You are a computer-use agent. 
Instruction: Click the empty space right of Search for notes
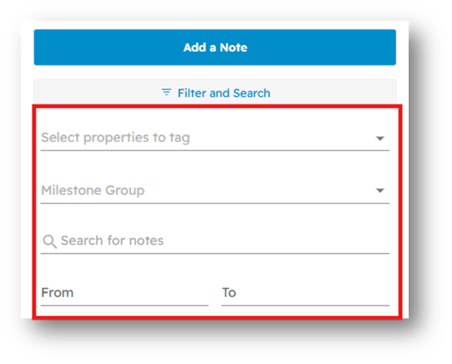277,241
